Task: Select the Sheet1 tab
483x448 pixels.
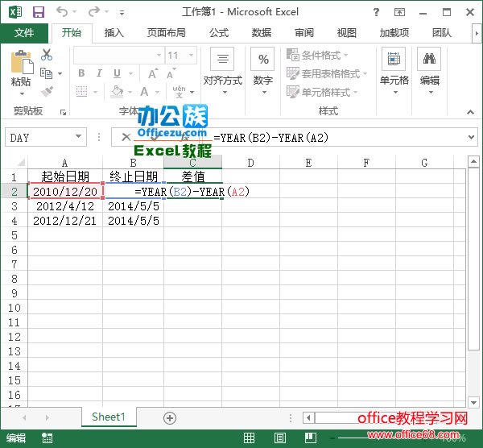Action: coord(109,417)
